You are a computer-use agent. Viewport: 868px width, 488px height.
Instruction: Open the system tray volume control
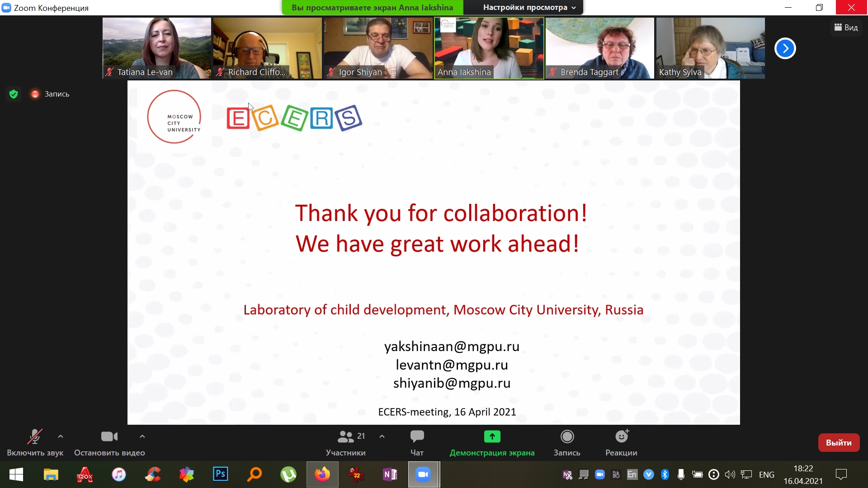point(729,474)
